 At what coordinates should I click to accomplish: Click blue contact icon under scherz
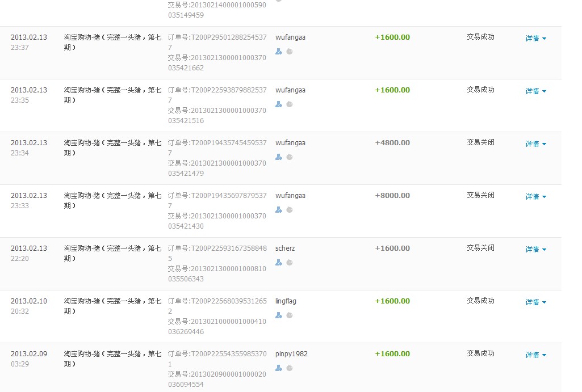point(278,263)
